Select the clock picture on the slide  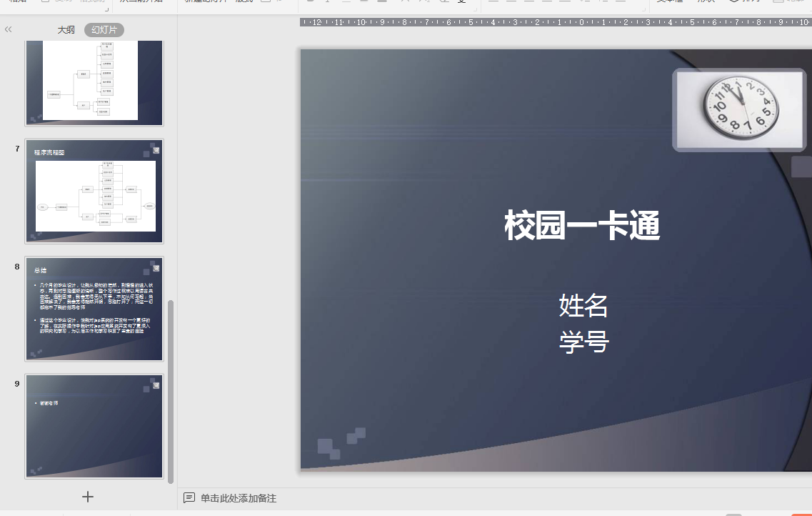(739, 109)
